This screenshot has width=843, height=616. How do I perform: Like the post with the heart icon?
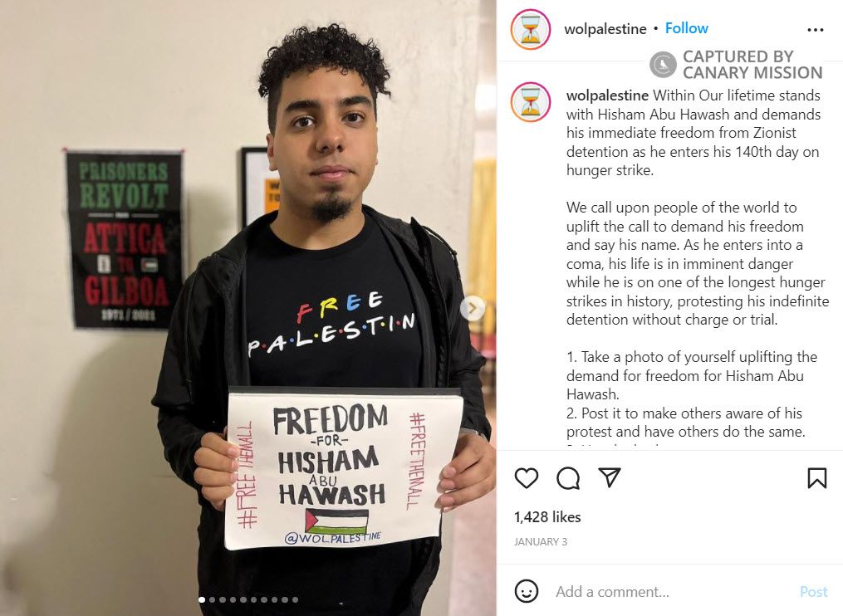(x=527, y=478)
